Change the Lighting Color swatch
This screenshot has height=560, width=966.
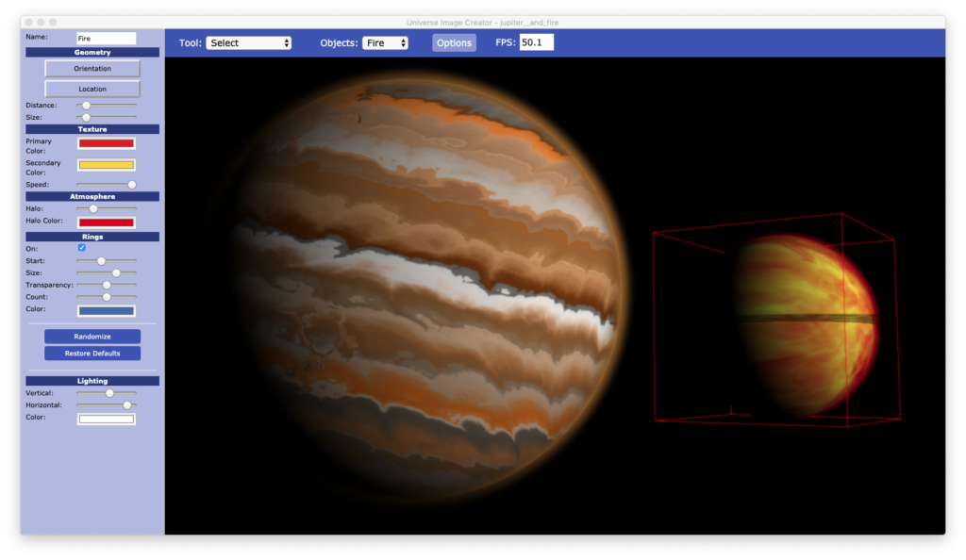tap(107, 418)
